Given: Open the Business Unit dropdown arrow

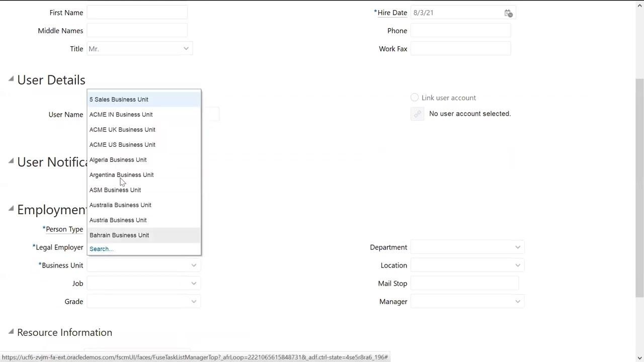Looking at the screenshot, I should coord(194,265).
